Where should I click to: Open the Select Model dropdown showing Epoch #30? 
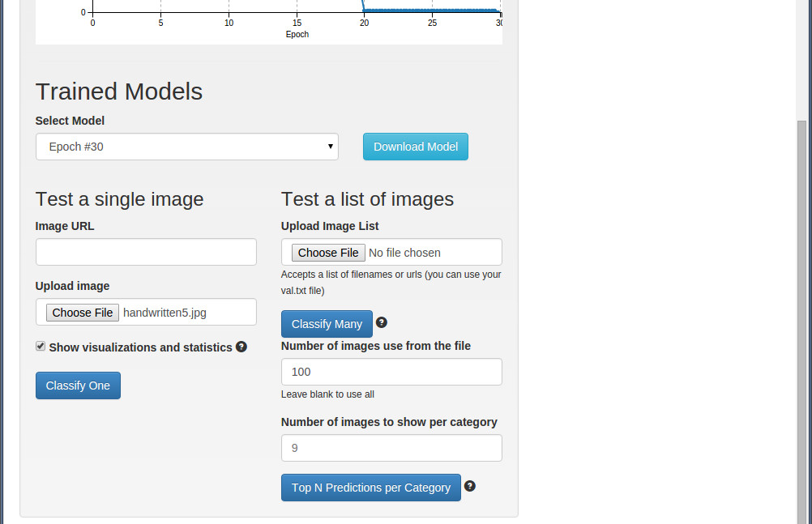point(187,147)
